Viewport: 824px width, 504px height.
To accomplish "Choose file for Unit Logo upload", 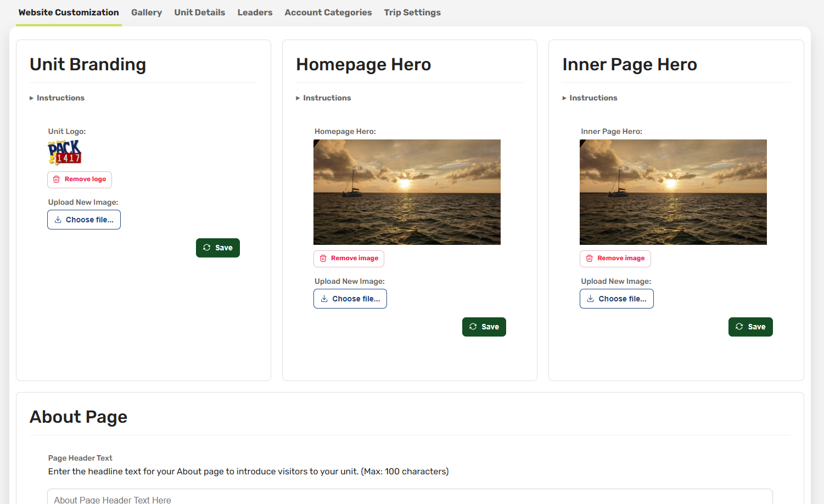I will pos(84,220).
